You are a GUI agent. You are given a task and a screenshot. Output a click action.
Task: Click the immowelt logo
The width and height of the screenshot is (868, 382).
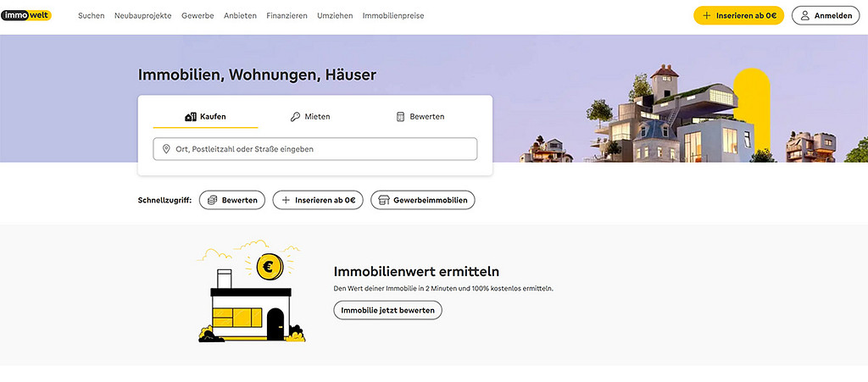pos(26,15)
